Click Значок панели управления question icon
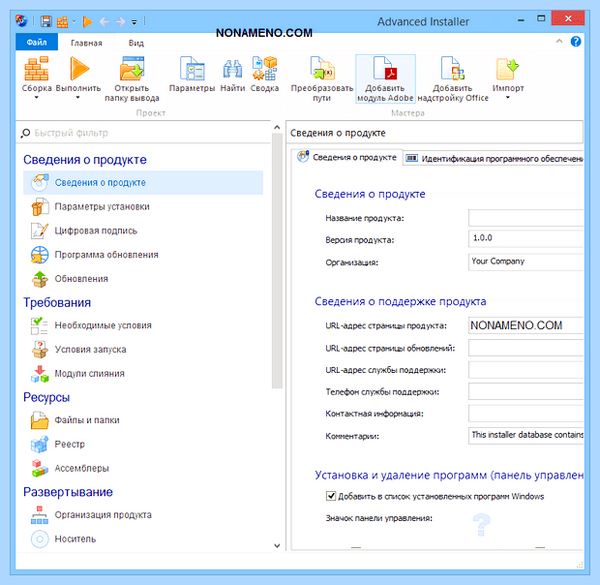Screen dimensions: 600x585 click(481, 525)
